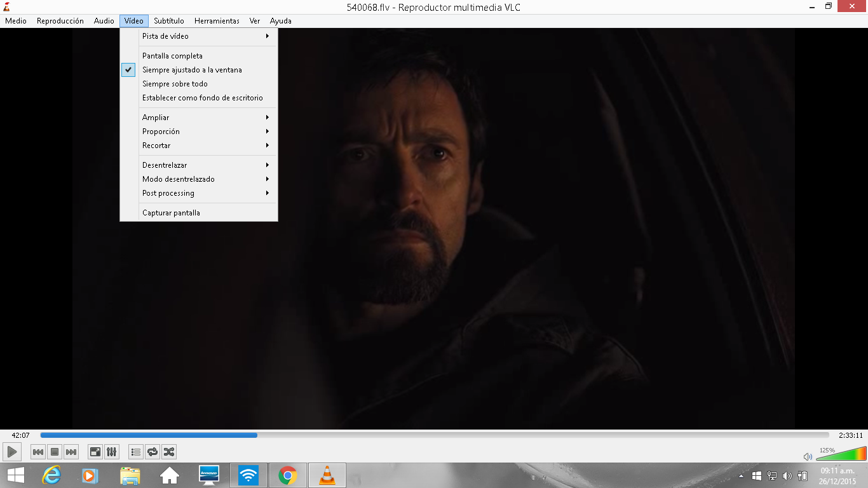This screenshot has width=868, height=488.
Task: Open the Subtítulo menu
Action: [x=169, y=21]
